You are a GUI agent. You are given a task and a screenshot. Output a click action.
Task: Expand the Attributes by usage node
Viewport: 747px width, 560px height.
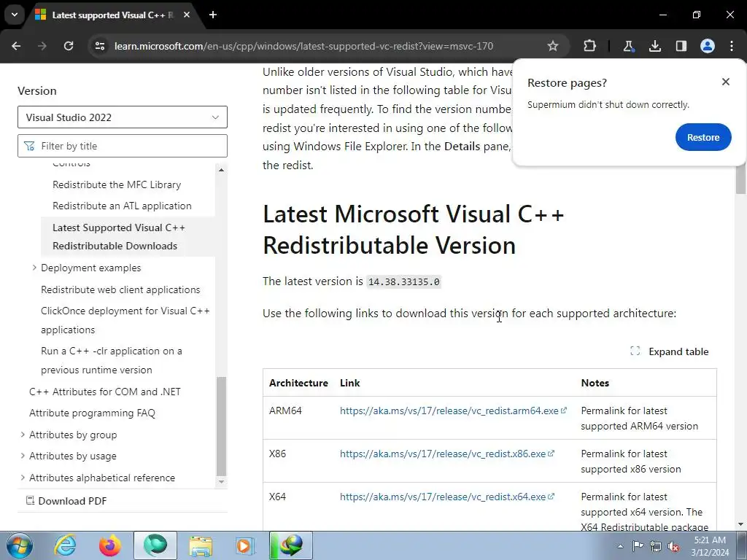[x=23, y=456]
